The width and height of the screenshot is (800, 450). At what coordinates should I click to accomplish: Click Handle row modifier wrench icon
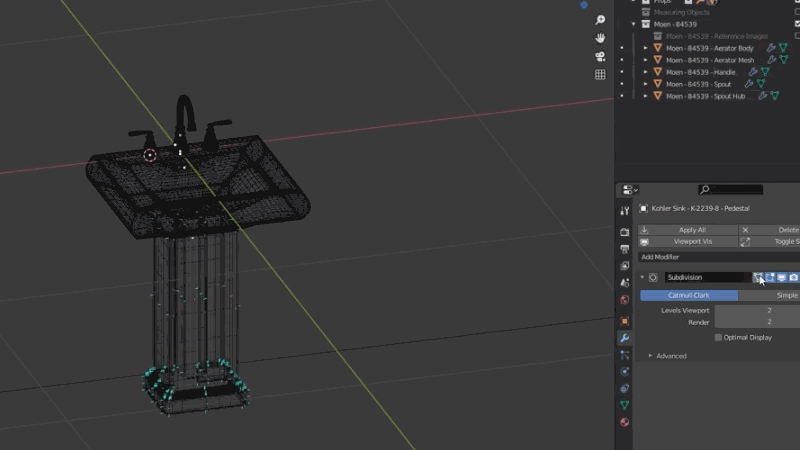[753, 72]
